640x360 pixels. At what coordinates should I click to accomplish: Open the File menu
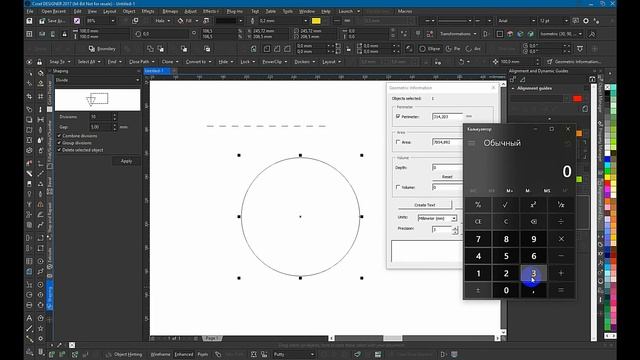point(30,11)
